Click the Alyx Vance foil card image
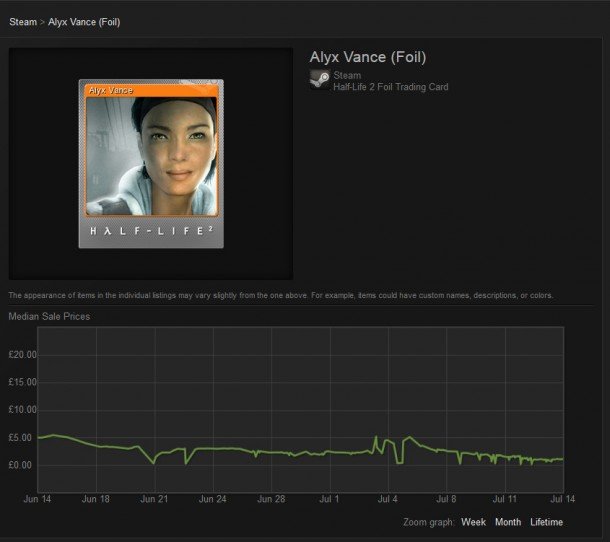The height and width of the screenshot is (542, 610). click(x=151, y=164)
